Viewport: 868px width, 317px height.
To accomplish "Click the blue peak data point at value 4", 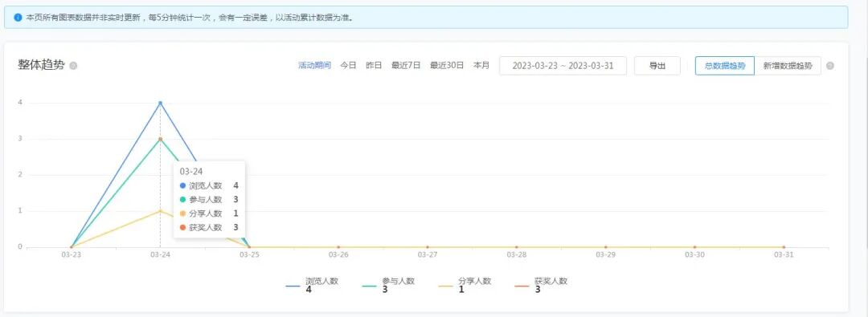I will (160, 103).
